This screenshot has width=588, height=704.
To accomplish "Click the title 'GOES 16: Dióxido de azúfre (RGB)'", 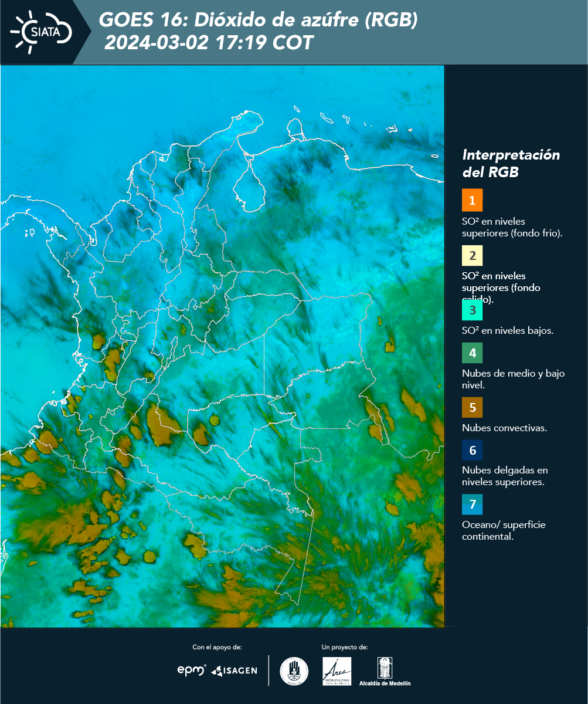I will (258, 20).
